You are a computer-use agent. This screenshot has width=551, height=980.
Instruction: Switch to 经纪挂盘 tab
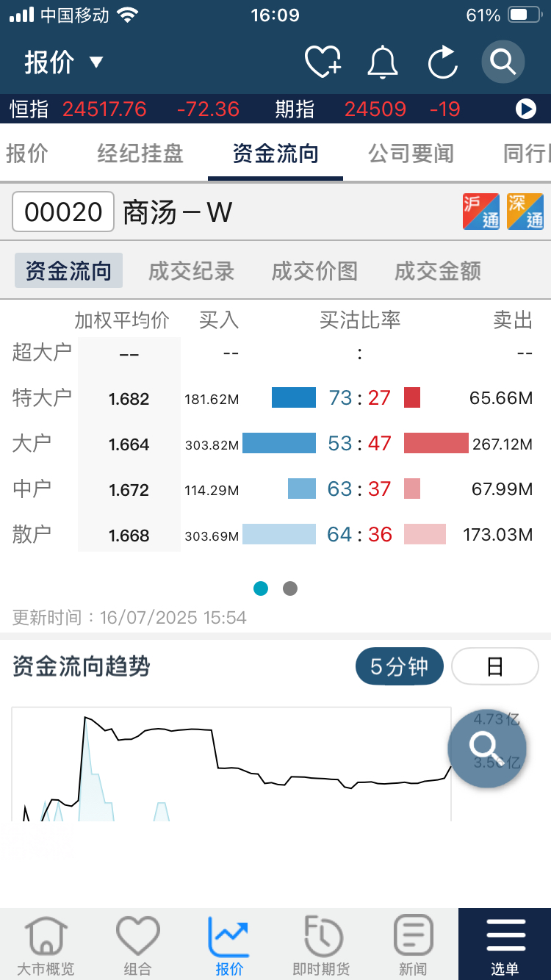[x=140, y=154]
